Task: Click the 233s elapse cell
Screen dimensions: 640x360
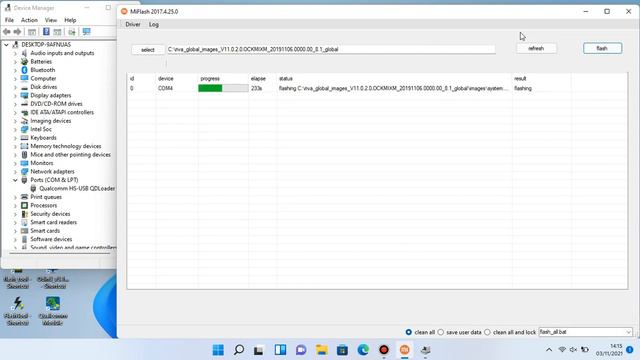Action: tap(256, 88)
